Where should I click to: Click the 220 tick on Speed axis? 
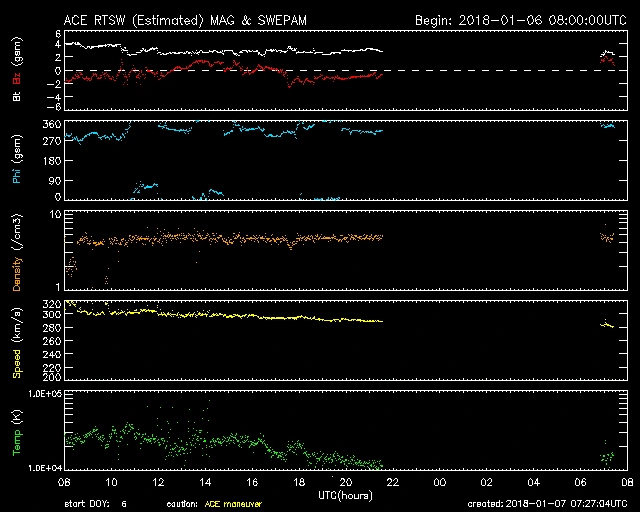(x=52, y=367)
